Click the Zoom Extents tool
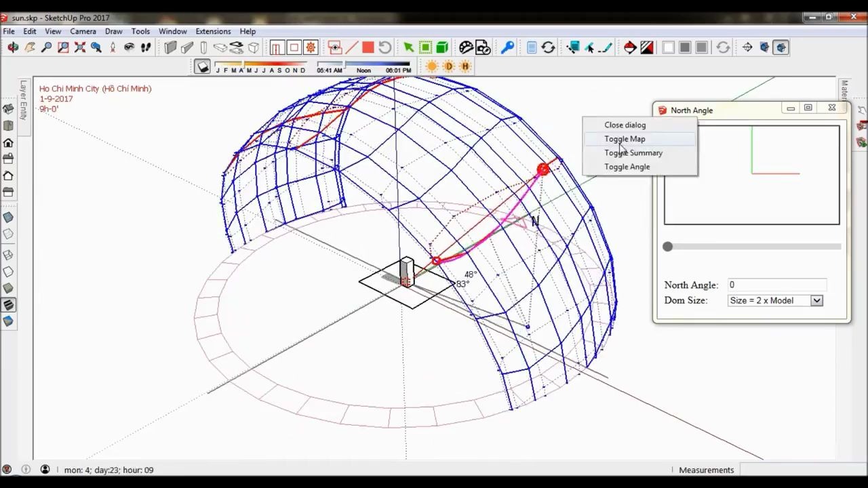This screenshot has width=868, height=488. 80,47
